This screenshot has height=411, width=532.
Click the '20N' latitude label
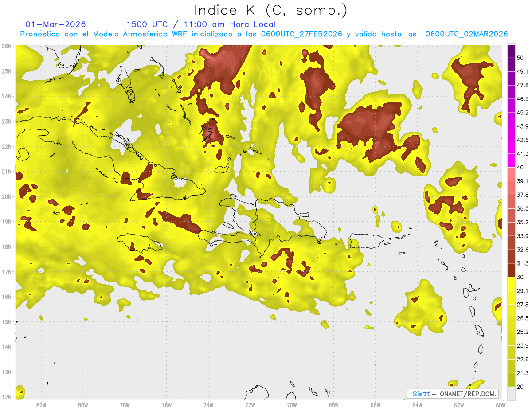tap(6, 197)
